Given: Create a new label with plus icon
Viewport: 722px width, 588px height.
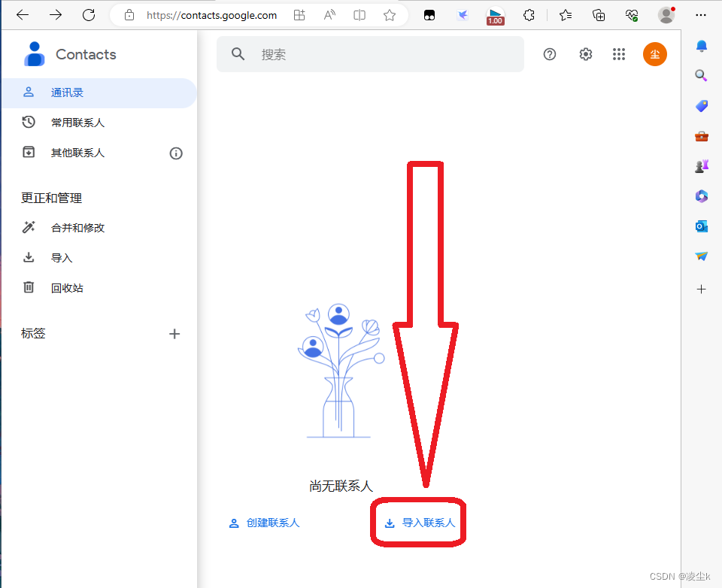Looking at the screenshot, I should 174,334.
